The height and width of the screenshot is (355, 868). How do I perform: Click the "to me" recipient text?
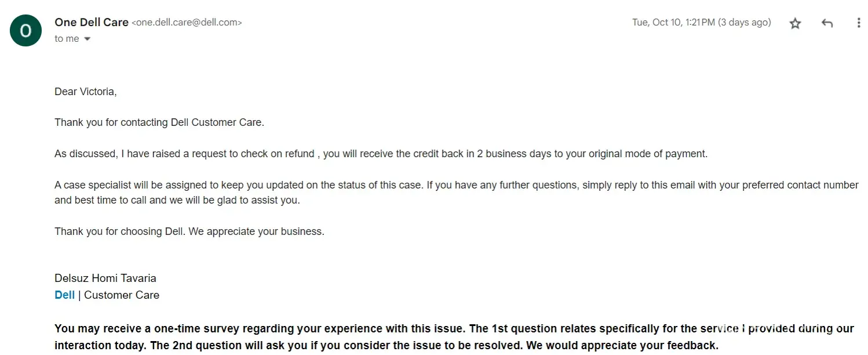tap(67, 39)
